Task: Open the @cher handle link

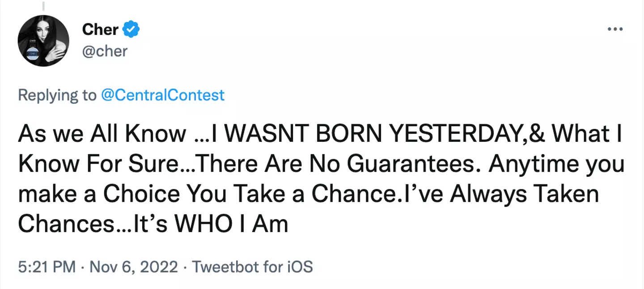Action: 105,51
